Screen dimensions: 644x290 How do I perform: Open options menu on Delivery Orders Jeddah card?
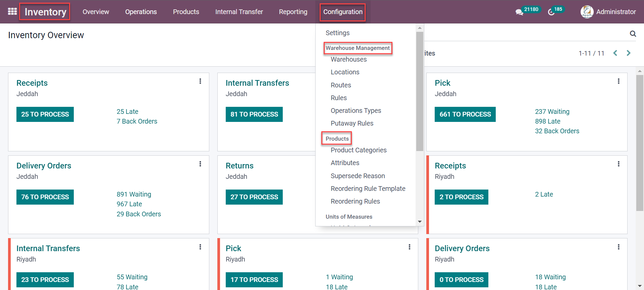tap(200, 164)
